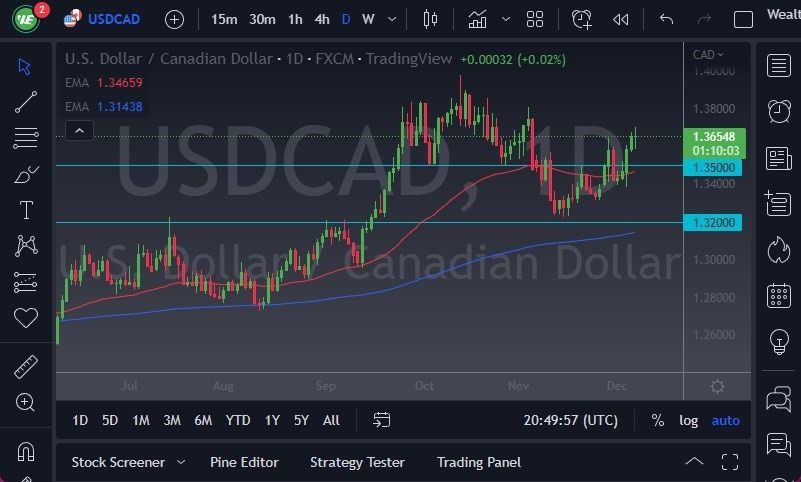
Task: Open the compare or add symbol button
Action: point(174,19)
